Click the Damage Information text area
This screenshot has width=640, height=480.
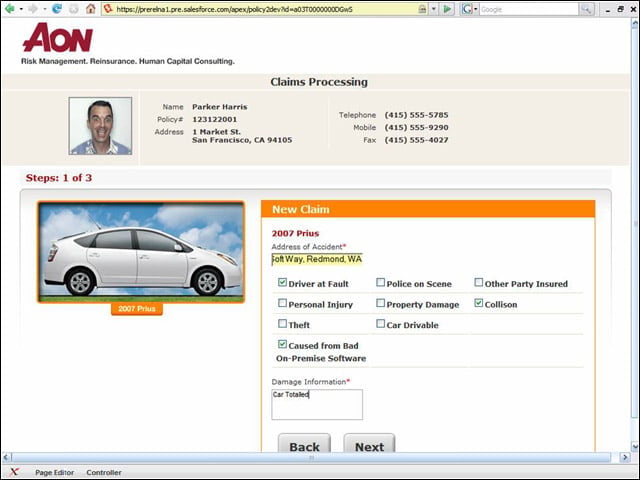[317, 404]
